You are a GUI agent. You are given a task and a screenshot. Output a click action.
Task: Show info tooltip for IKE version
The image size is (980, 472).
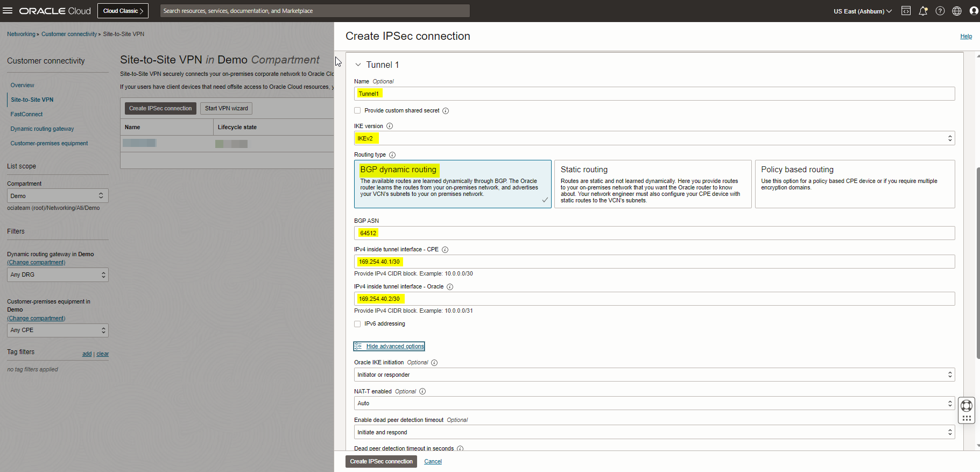(390, 126)
